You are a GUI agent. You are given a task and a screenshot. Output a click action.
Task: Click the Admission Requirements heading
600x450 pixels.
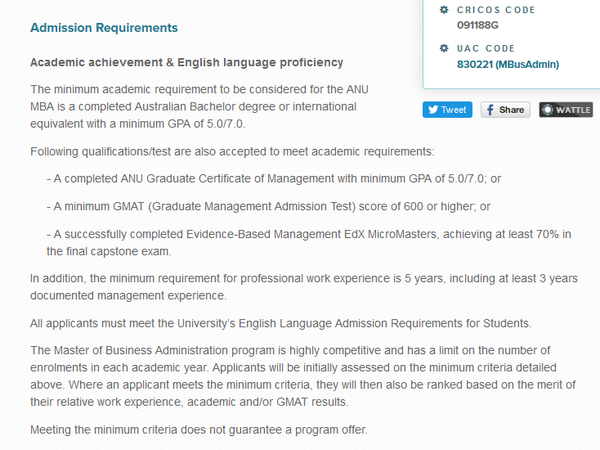pos(104,28)
